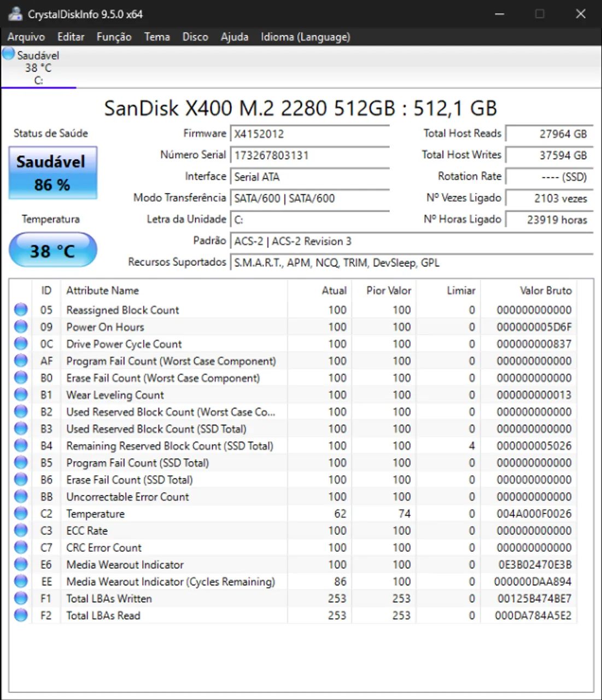Click the Total Host Writes value 37594 GB
Viewport: 602px width, 700px height.
coord(550,155)
